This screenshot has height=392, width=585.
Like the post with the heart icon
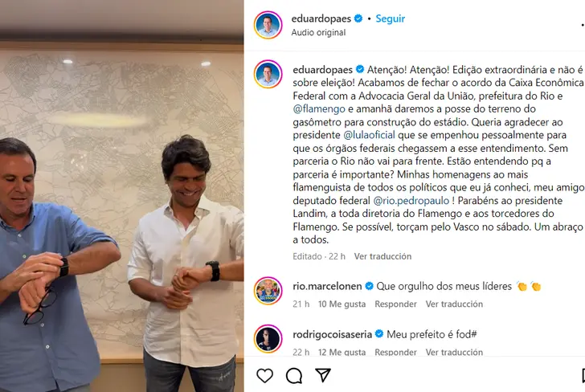264,375
